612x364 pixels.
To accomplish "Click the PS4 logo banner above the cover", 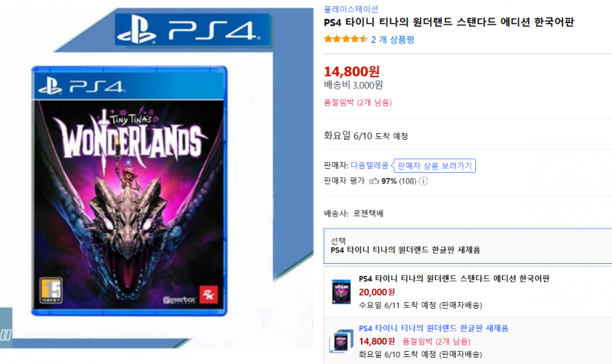I will [x=194, y=30].
